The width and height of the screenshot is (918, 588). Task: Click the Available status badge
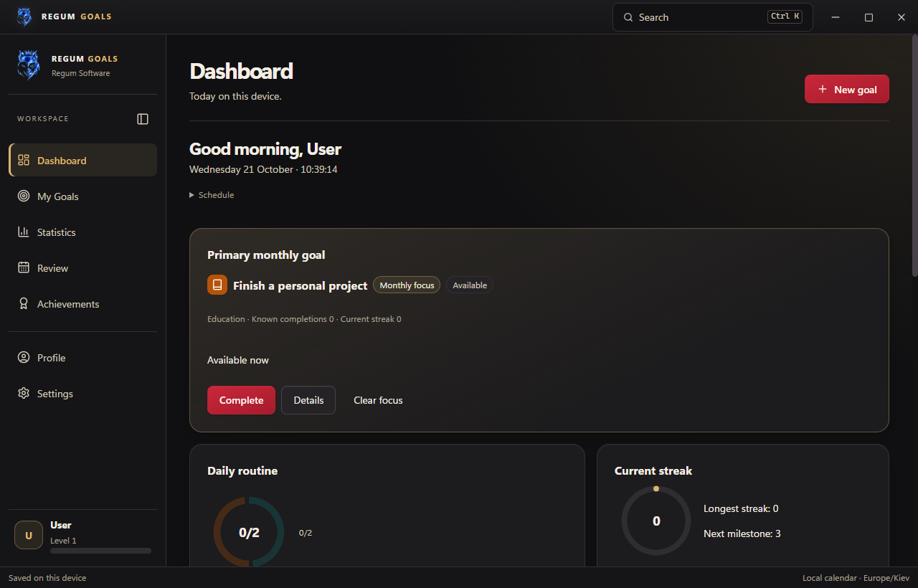point(470,285)
